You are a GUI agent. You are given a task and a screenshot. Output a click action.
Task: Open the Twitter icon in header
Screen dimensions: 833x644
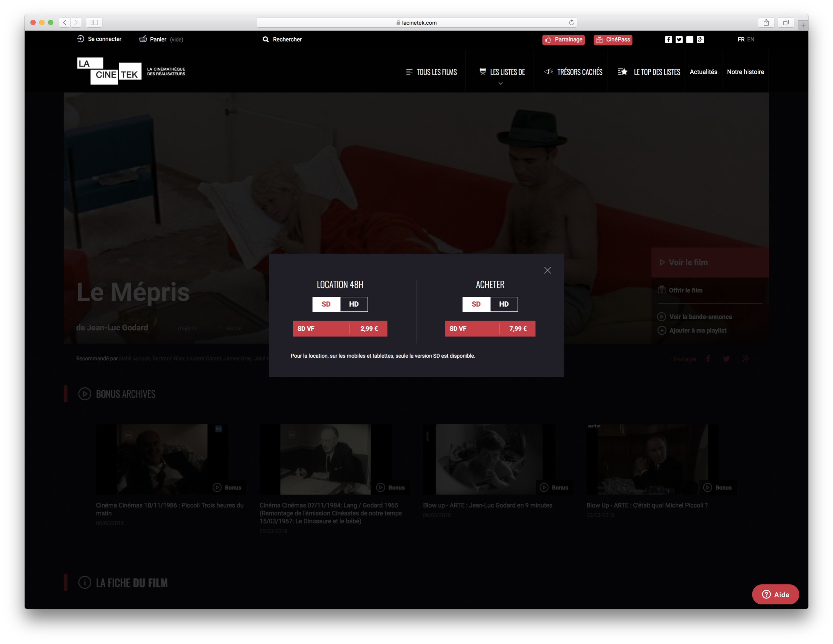pos(679,40)
